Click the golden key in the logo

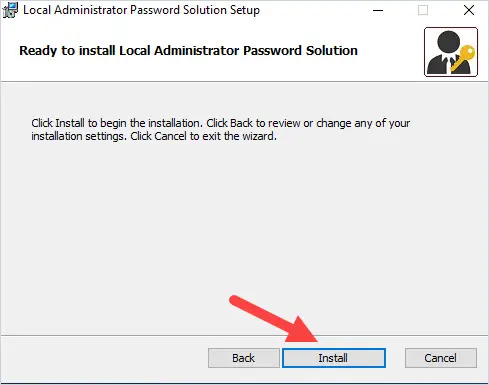pyautogui.click(x=464, y=57)
